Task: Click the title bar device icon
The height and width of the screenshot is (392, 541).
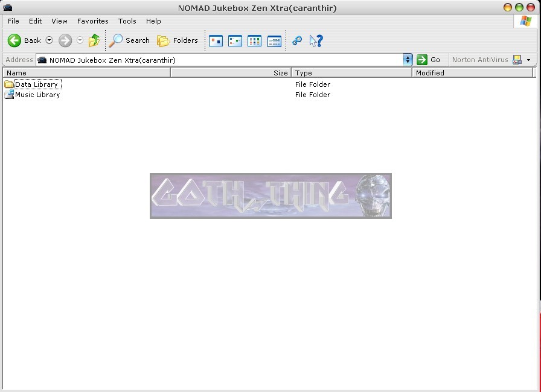Action: point(8,7)
